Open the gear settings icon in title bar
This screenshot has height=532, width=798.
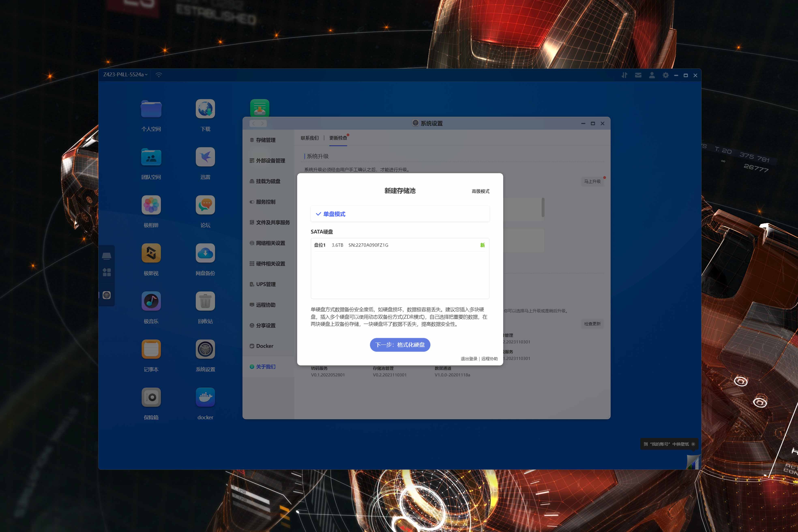click(x=666, y=75)
